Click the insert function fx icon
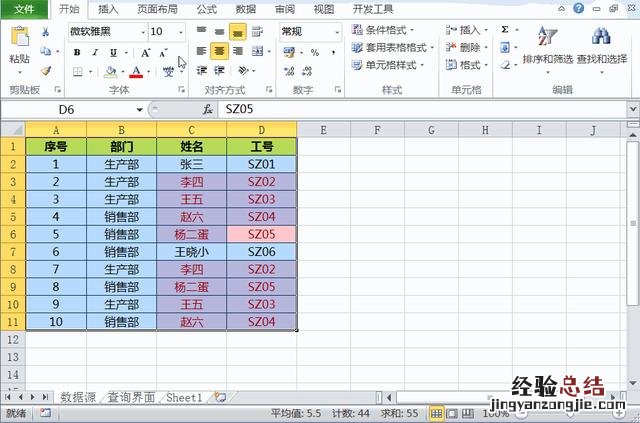 (207, 109)
